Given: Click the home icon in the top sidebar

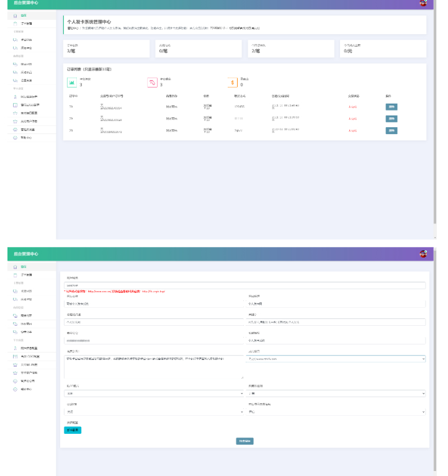Looking at the screenshot, I should (15, 16).
